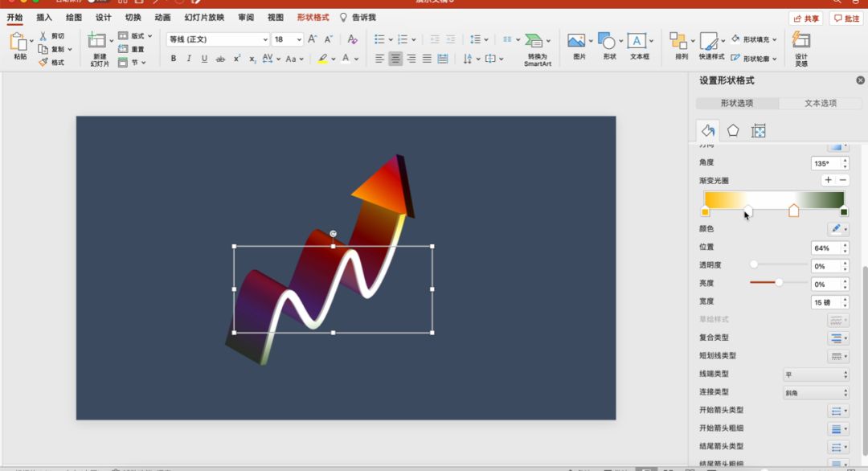Click the Comments button
The width and height of the screenshot is (868, 471).
click(846, 18)
